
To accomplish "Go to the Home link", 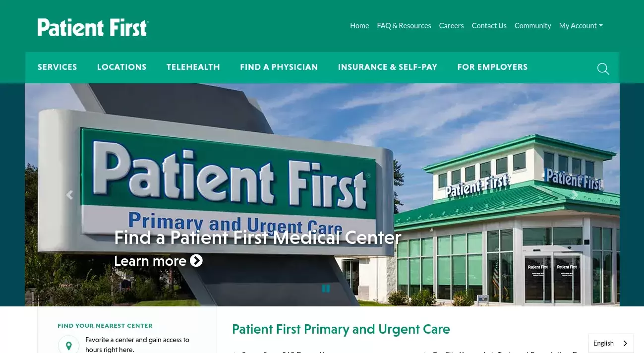I will [359, 26].
